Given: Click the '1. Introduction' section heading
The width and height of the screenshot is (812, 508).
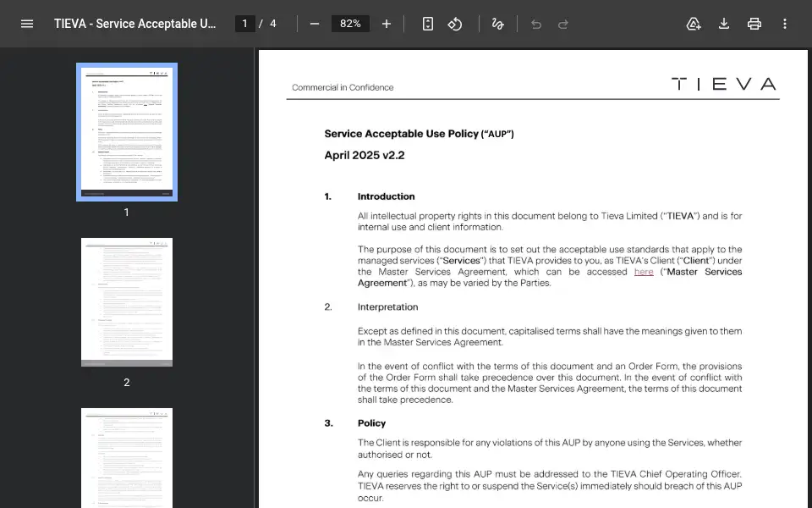Looking at the screenshot, I should (x=370, y=196).
